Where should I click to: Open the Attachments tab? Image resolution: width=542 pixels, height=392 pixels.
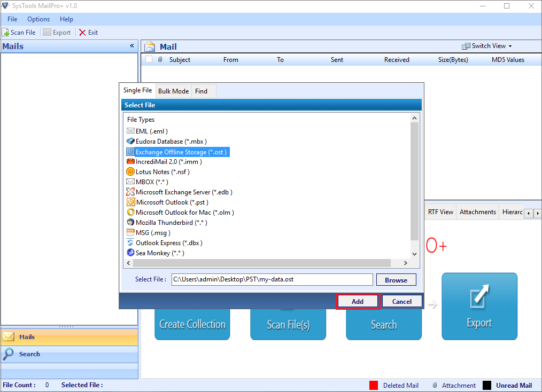click(x=478, y=212)
